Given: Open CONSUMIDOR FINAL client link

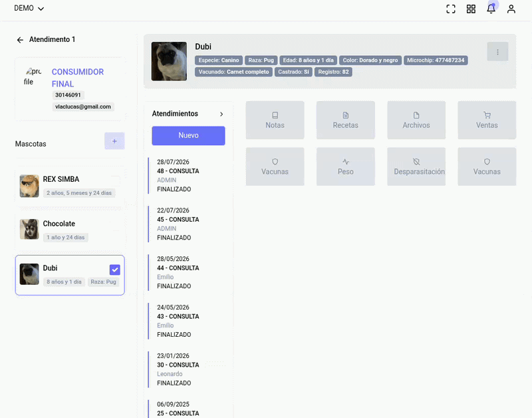Looking at the screenshot, I should point(77,78).
